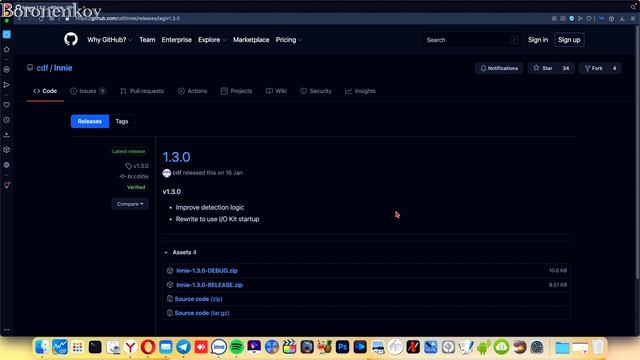
Task: Click the GitHub search field
Action: 471,40
